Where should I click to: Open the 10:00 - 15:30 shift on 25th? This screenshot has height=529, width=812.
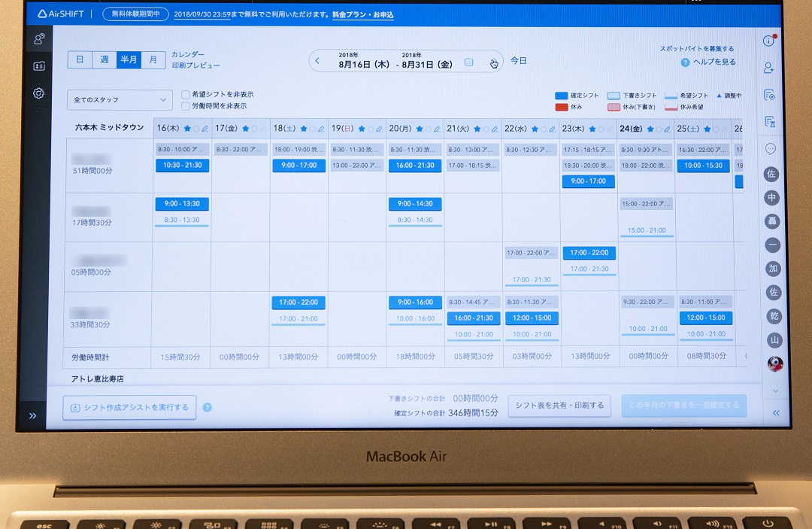703,166
